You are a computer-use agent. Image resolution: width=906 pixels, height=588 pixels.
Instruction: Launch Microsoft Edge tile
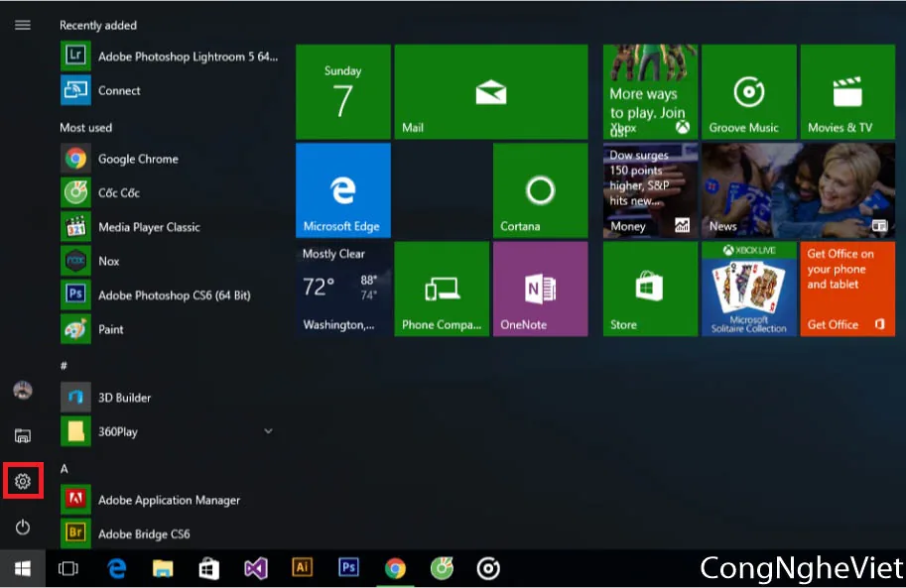pos(343,190)
